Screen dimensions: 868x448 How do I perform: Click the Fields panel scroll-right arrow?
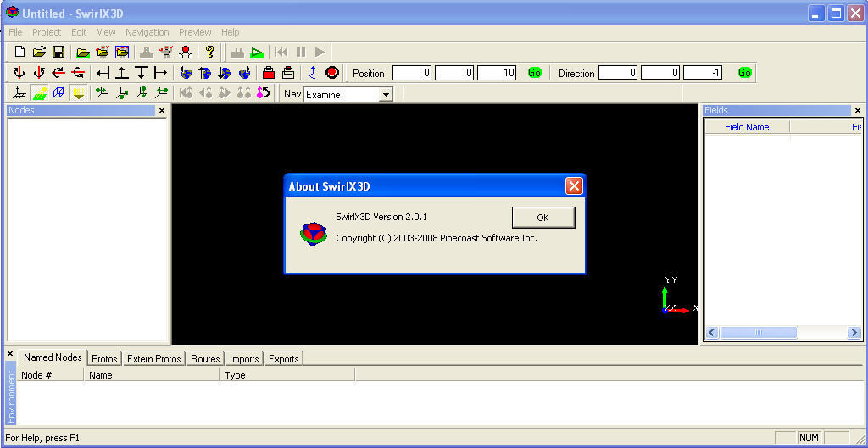(x=854, y=333)
